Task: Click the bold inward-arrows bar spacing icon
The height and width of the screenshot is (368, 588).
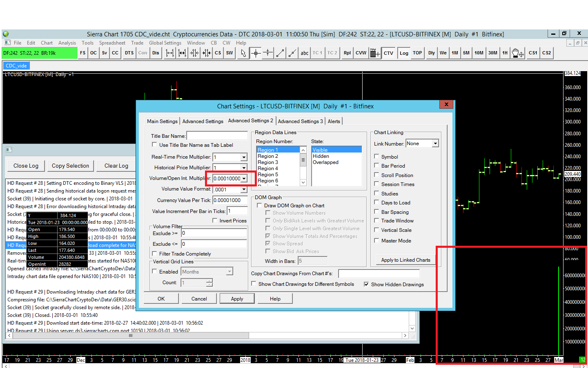Action: (x=207, y=53)
